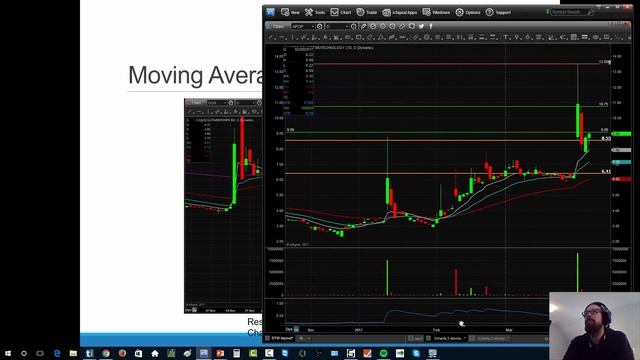Image resolution: width=640 pixels, height=360 pixels.
Task: Click the symbol link icon beside APOP
Action: pos(320,26)
